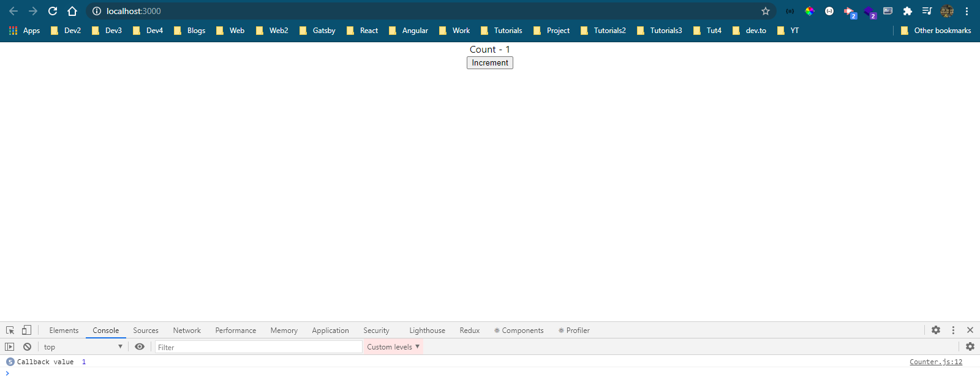
Task: Open the Other bookmarks folder
Action: (x=936, y=31)
